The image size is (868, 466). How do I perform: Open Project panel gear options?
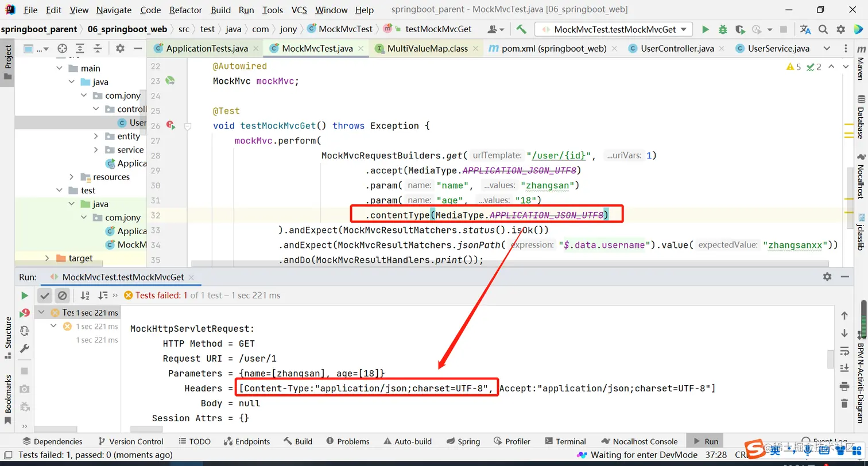point(120,49)
